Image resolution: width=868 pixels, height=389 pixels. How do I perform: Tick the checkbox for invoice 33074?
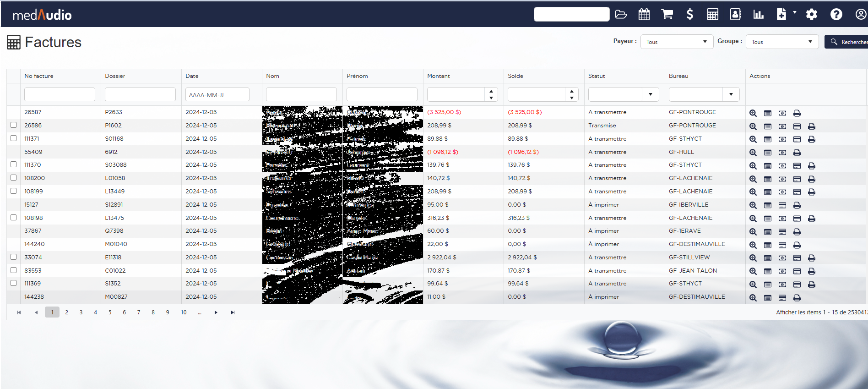[x=14, y=257]
